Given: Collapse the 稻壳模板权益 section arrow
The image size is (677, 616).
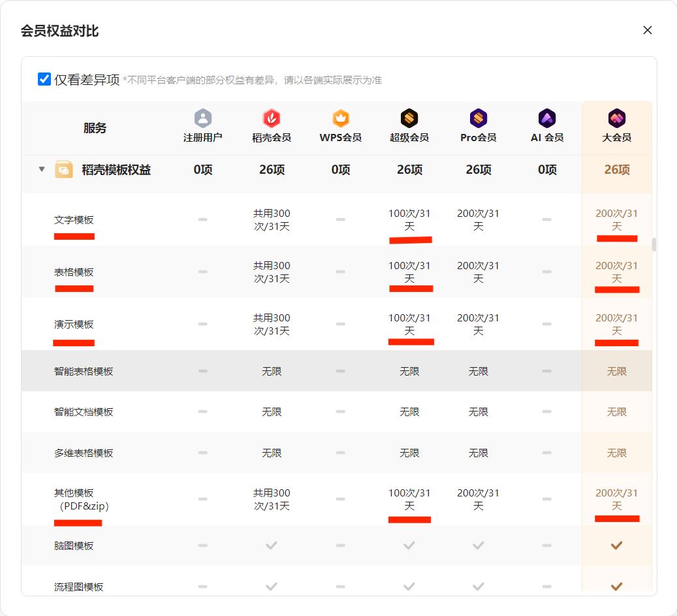Looking at the screenshot, I should click(x=41, y=169).
